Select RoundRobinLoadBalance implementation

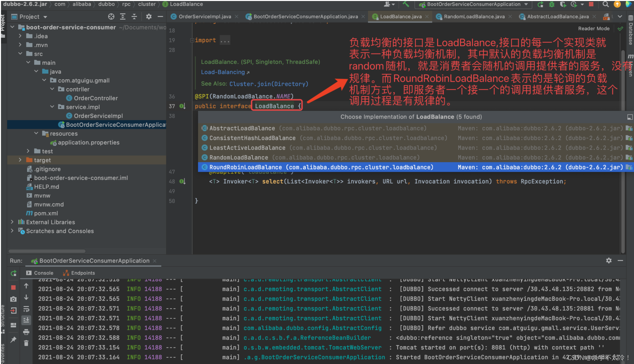point(415,167)
